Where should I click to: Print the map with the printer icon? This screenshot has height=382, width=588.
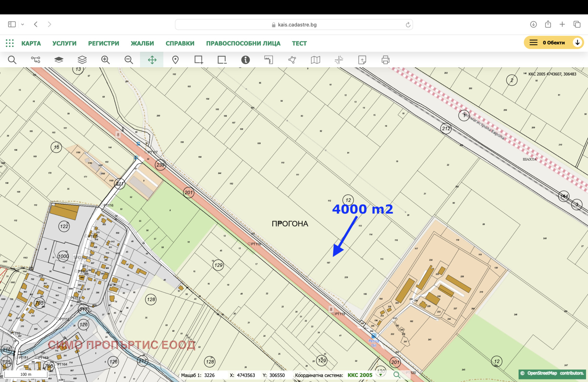click(385, 60)
